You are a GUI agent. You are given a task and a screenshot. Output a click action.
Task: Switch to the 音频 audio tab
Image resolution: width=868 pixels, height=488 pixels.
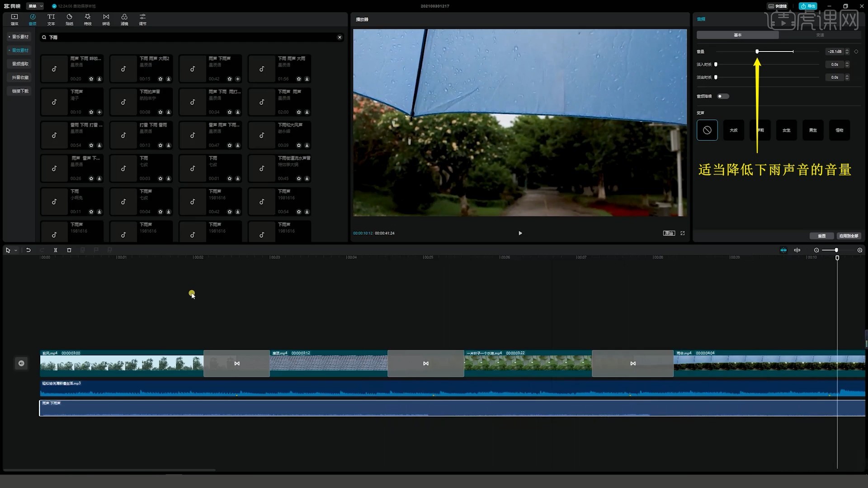pos(33,19)
